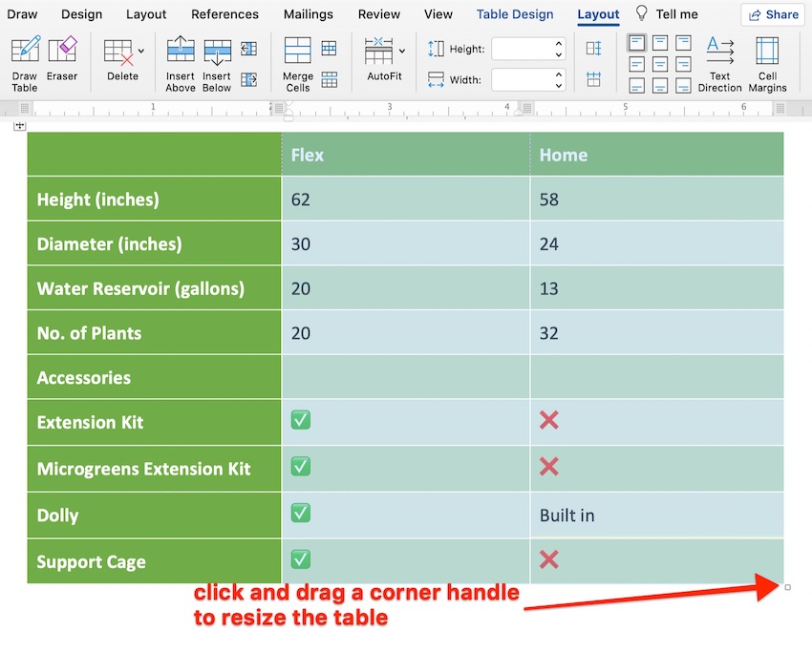
Task: Click the Share button
Action: (772, 14)
